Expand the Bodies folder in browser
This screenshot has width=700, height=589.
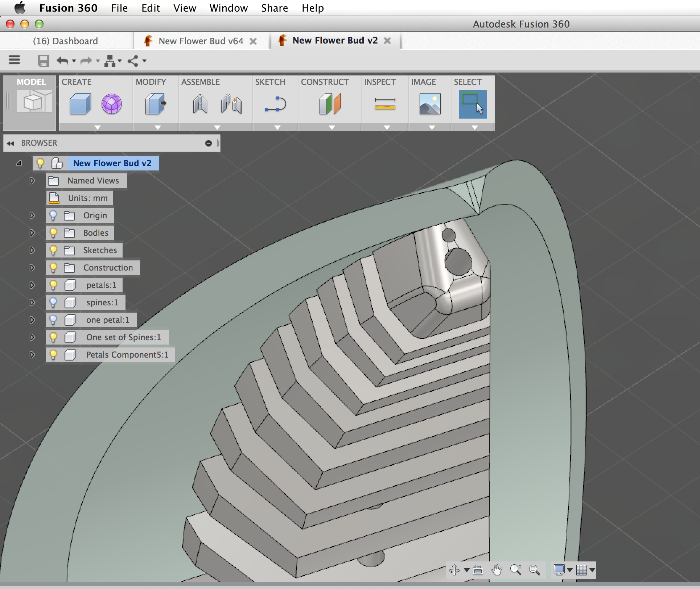pos(33,232)
